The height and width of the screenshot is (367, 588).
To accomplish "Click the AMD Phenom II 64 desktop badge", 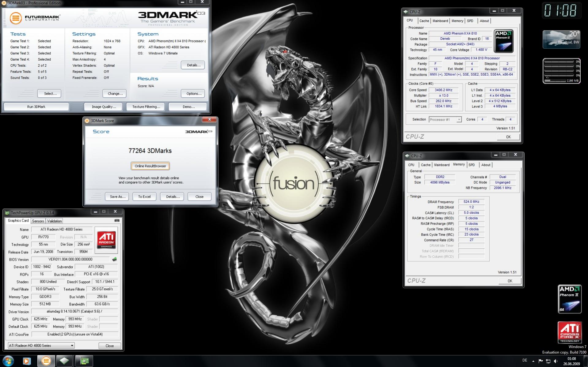I will coord(569,299).
